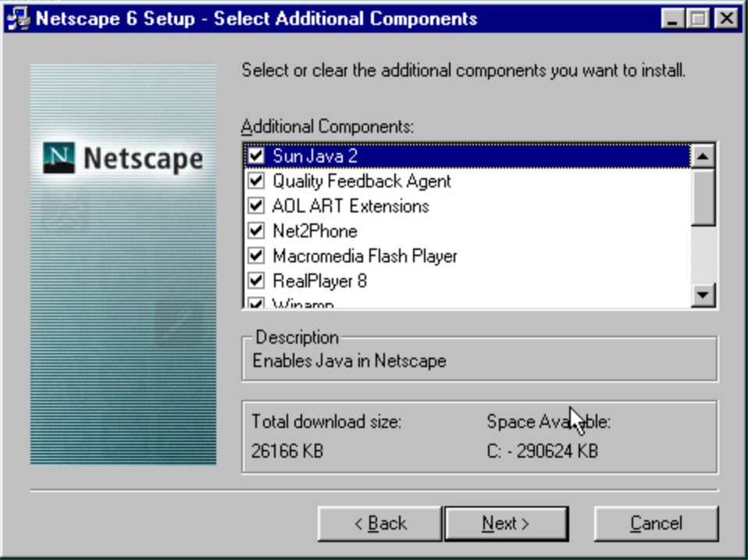748x560 pixels.
Task: Select the Quality Feedback Agent row
Action: [468, 180]
